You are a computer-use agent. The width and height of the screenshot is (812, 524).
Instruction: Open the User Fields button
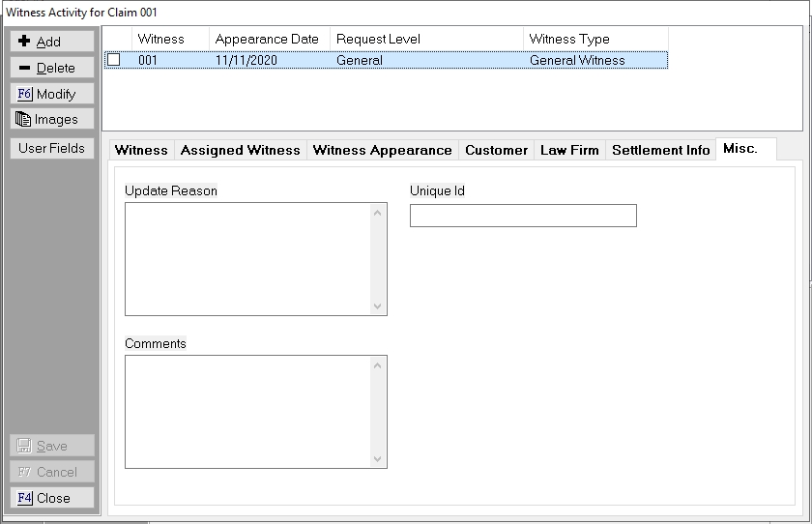[52, 148]
